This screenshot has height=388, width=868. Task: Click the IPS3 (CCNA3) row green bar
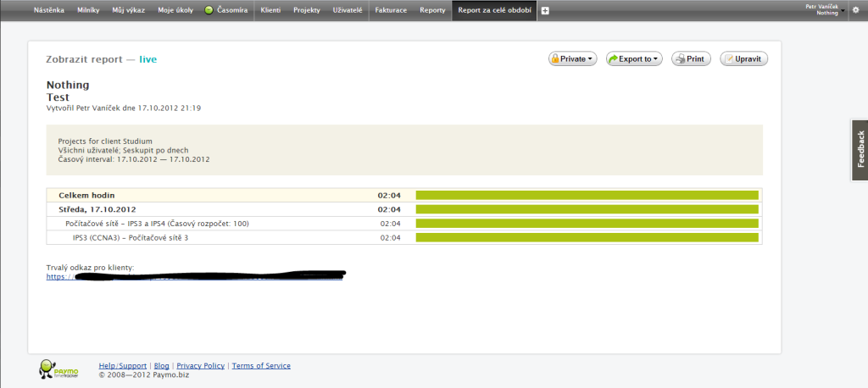(587, 237)
